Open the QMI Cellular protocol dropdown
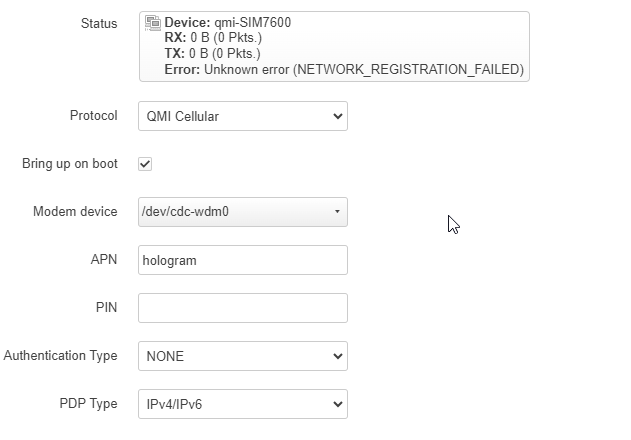Image resolution: width=631 pixels, height=440 pixels. [243, 116]
